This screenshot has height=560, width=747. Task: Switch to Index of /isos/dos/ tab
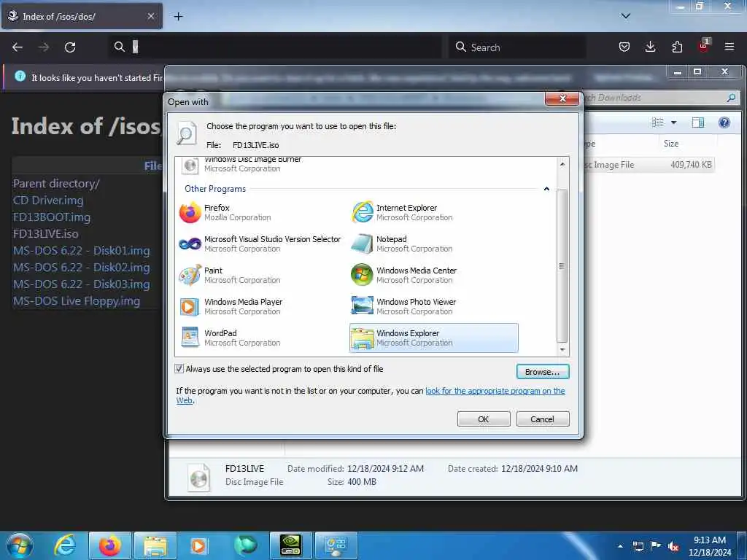pos(82,17)
